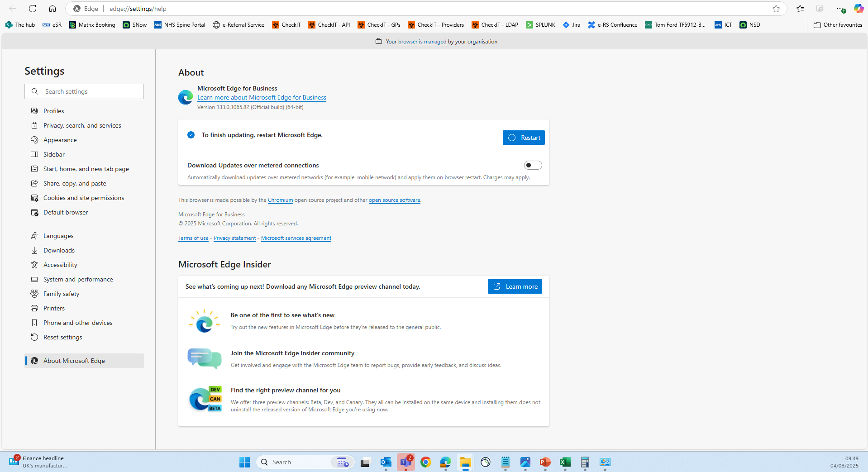Open the Terms of use link
The width and height of the screenshot is (868, 472).
click(x=193, y=238)
